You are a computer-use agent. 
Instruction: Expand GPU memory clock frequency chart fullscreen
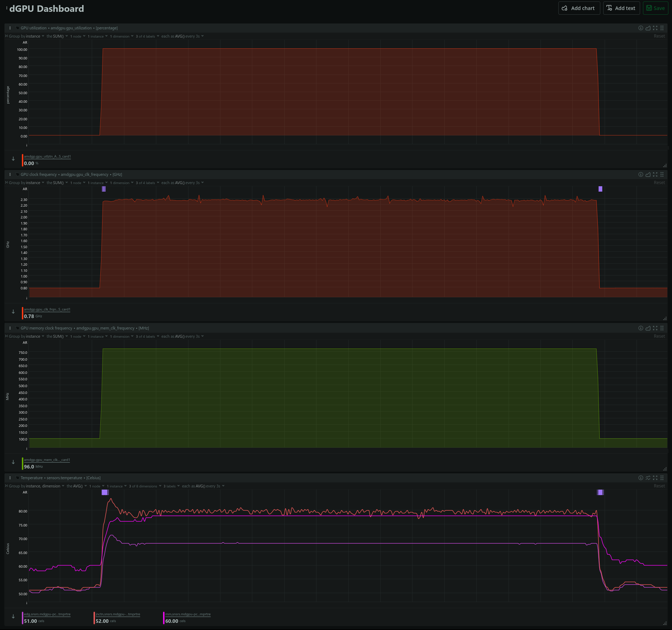click(655, 328)
